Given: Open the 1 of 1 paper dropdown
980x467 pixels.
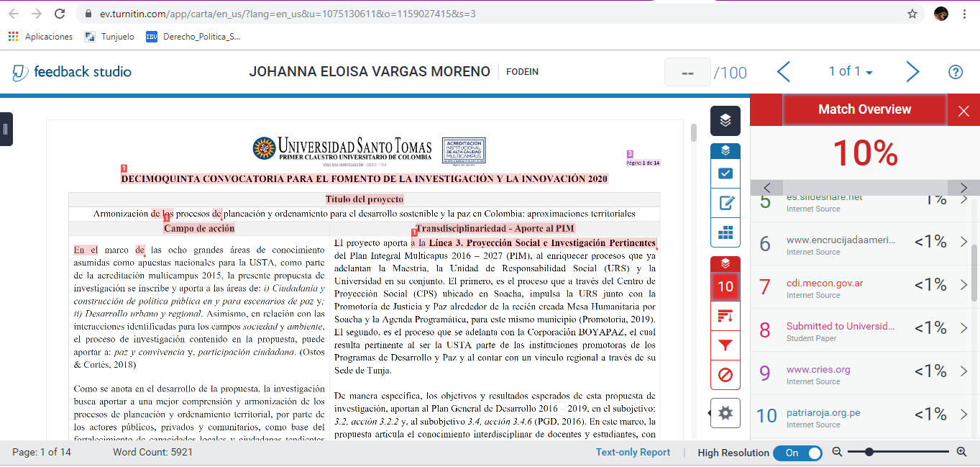Looking at the screenshot, I should point(851,71).
